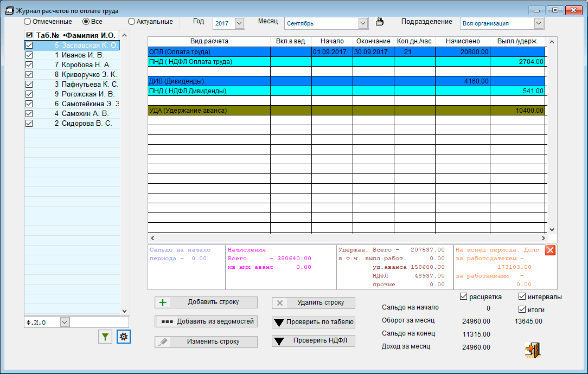Viewport: 588px width, 374px height.
Task: Click the Кол.дн./час. column header
Action: [x=415, y=42]
